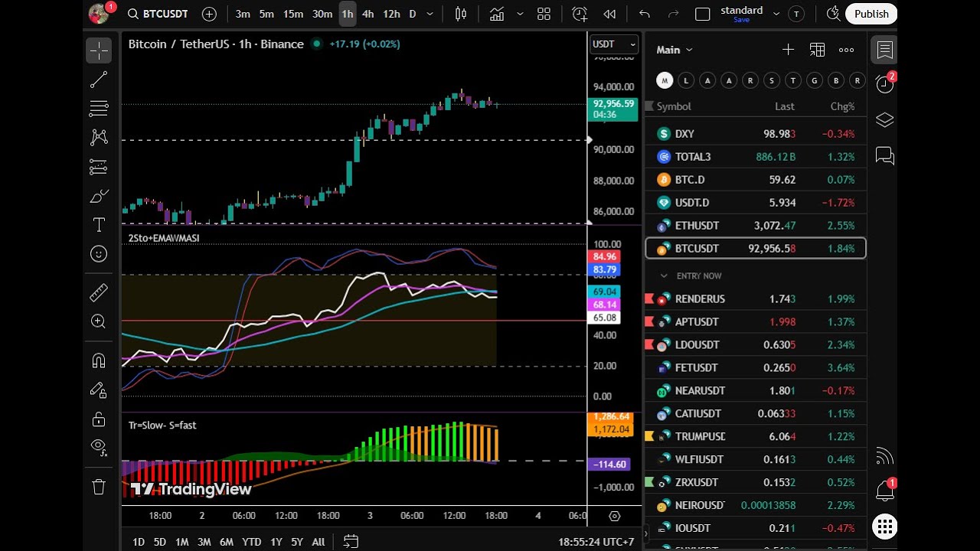Undo the last chart action

click(x=645, y=14)
